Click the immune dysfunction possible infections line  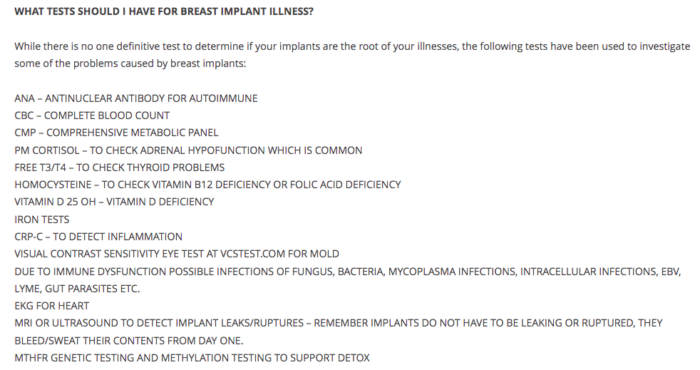347,271
